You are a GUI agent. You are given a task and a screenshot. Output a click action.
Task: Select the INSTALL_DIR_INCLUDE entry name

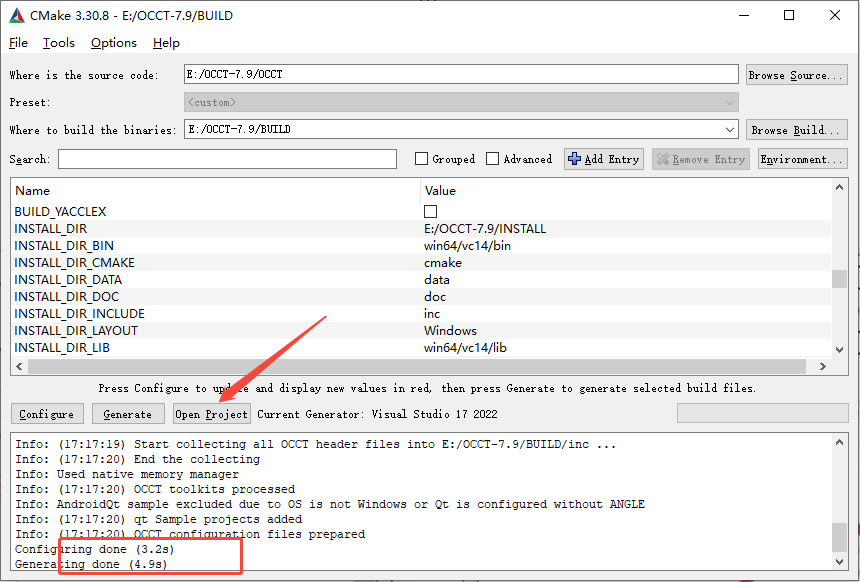[80, 313]
